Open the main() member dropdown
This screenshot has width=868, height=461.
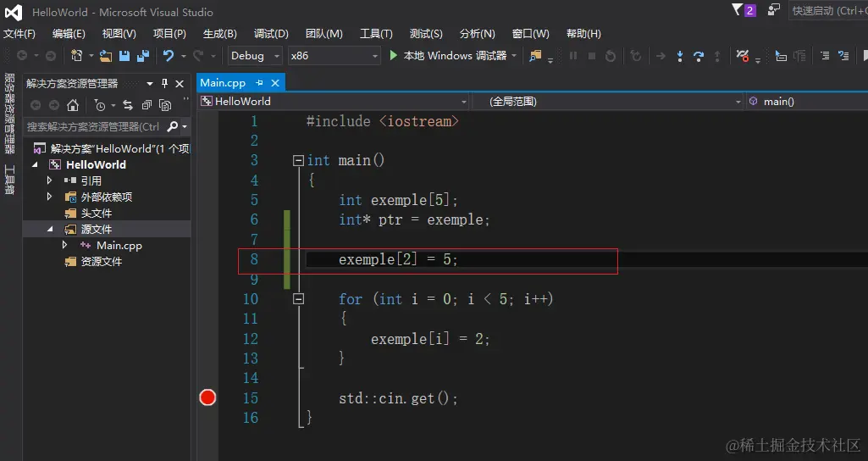tap(807, 102)
